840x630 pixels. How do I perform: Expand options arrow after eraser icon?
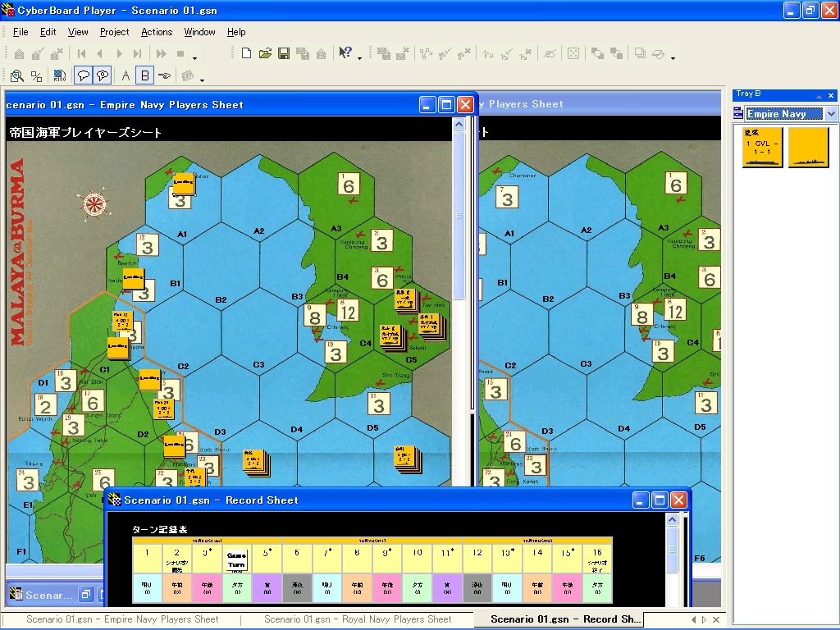coord(673,58)
